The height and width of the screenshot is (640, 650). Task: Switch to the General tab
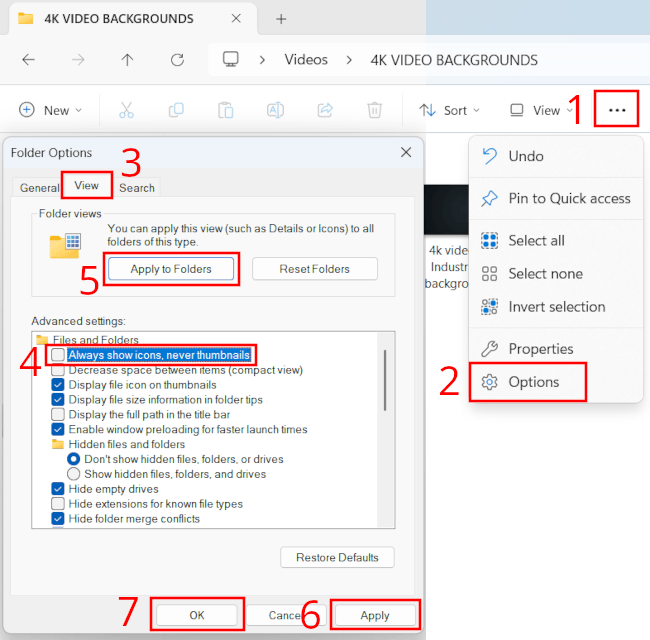(39, 188)
